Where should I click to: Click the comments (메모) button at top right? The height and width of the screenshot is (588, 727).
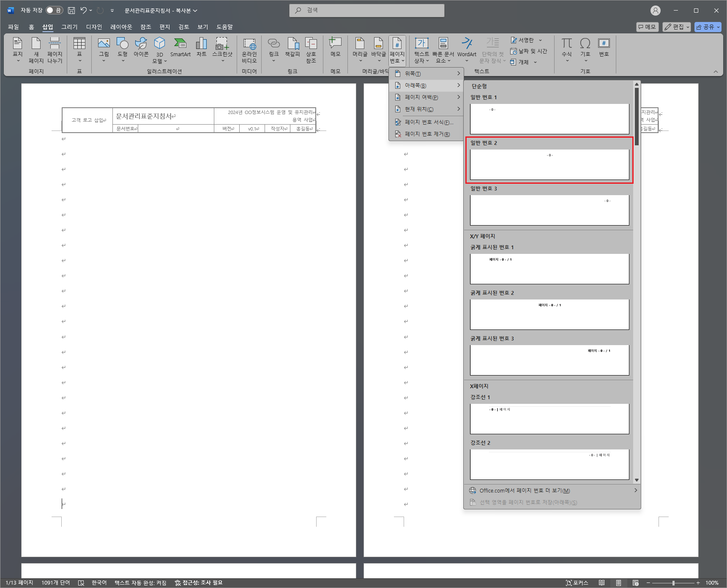coord(647,27)
